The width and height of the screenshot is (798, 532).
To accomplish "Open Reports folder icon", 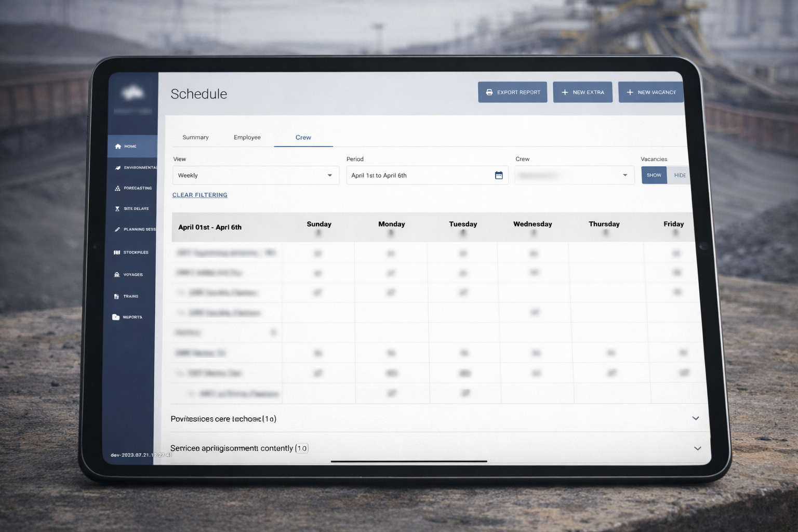I will coord(116,317).
